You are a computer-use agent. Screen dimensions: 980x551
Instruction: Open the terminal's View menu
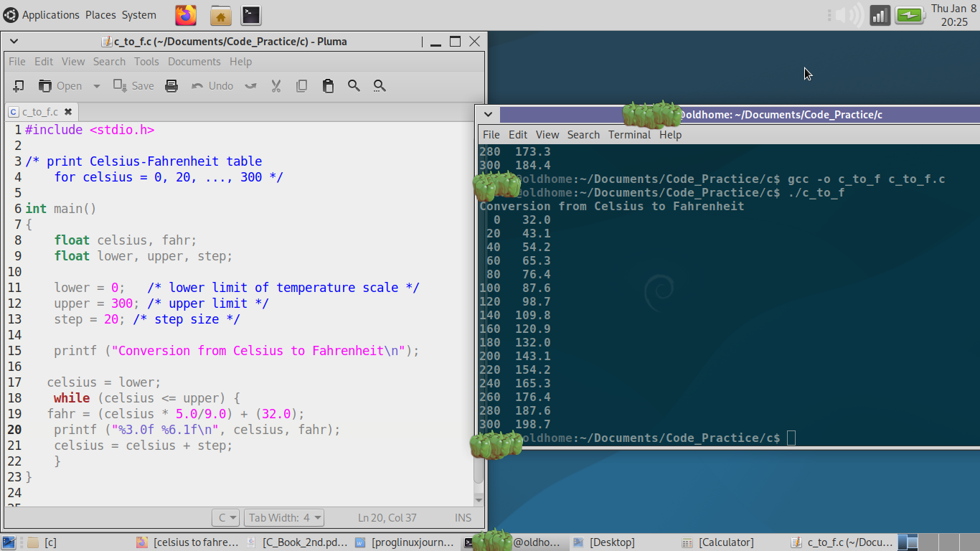coord(547,135)
